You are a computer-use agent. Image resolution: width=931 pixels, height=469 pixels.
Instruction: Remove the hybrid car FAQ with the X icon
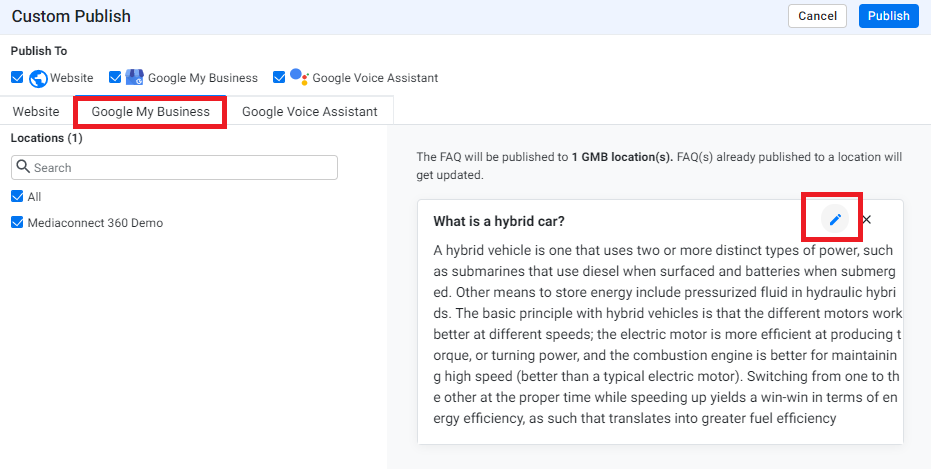866,220
